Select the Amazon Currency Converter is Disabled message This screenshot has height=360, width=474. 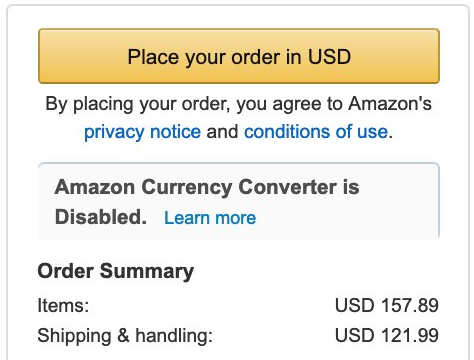tap(207, 202)
